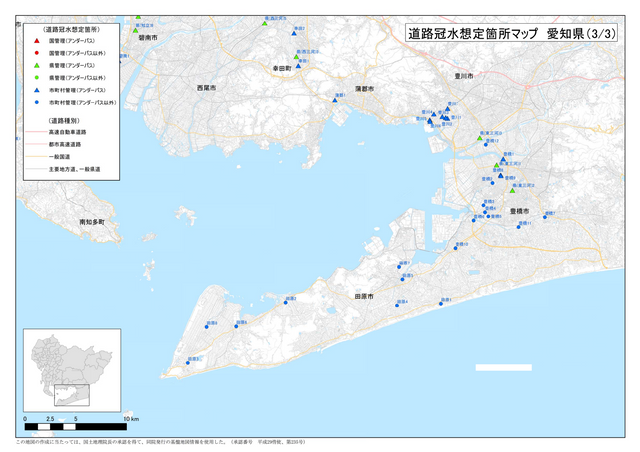Select the 田原1 blue circle marker
The height and width of the screenshot is (452, 640).
pos(441,304)
